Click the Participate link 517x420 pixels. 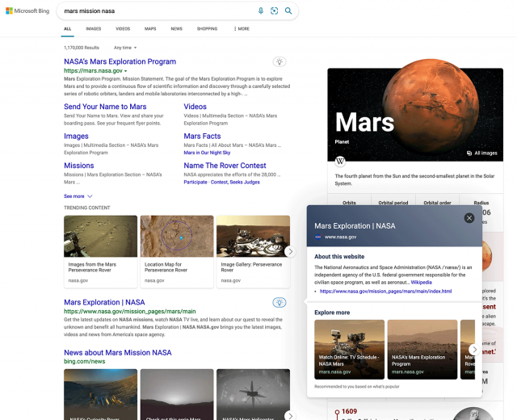(x=195, y=182)
